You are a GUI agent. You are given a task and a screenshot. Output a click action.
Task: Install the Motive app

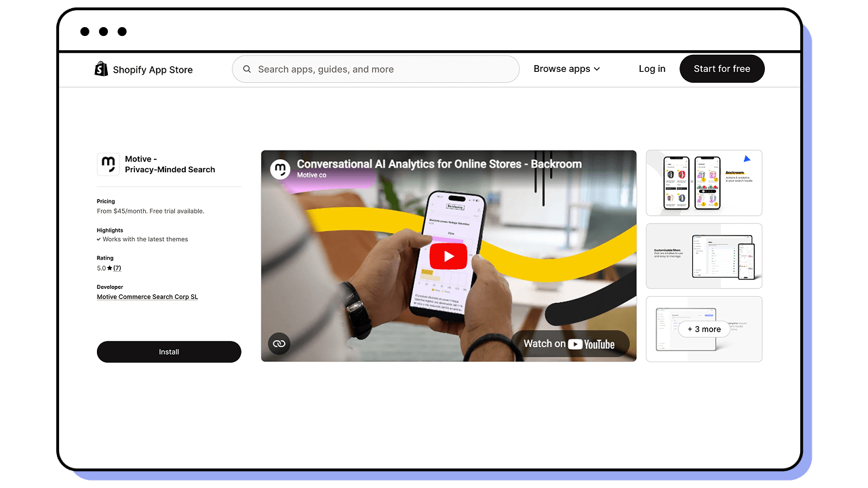169,352
